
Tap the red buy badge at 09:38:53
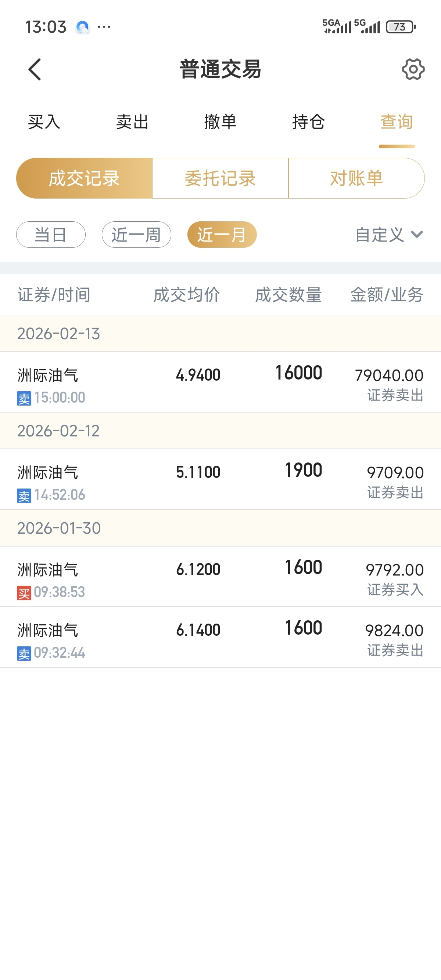point(24,593)
